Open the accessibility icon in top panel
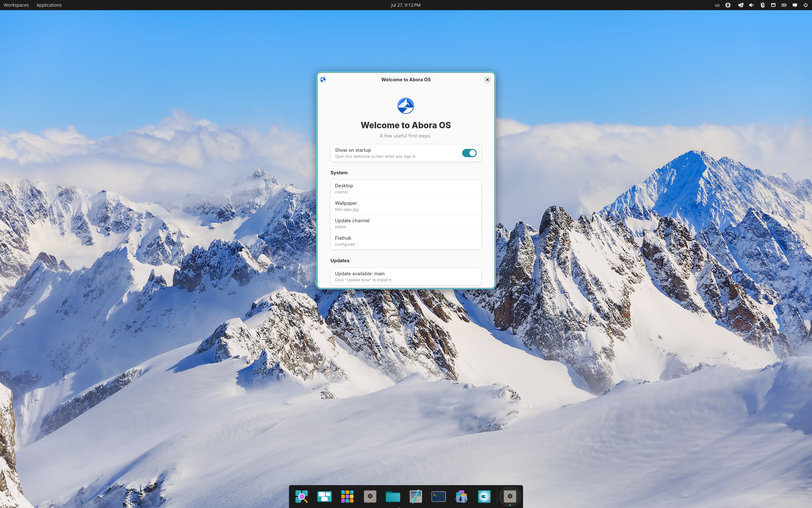 (728, 5)
